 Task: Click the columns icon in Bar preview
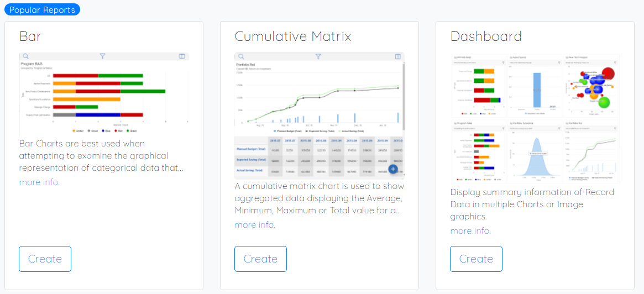[182, 56]
